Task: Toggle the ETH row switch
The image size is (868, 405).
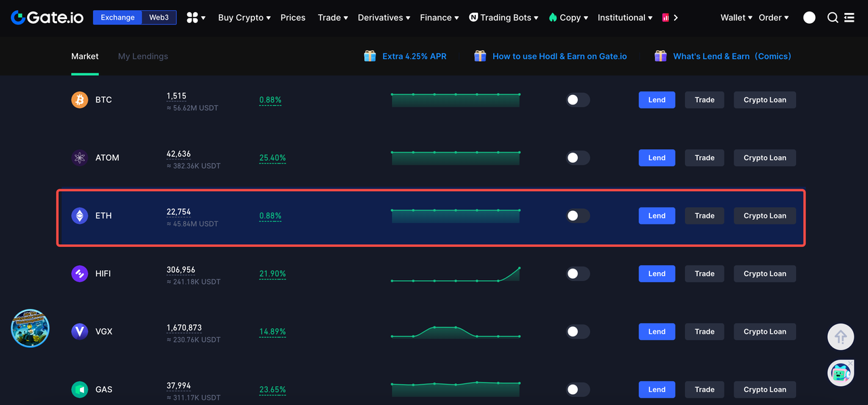Action: pos(578,216)
